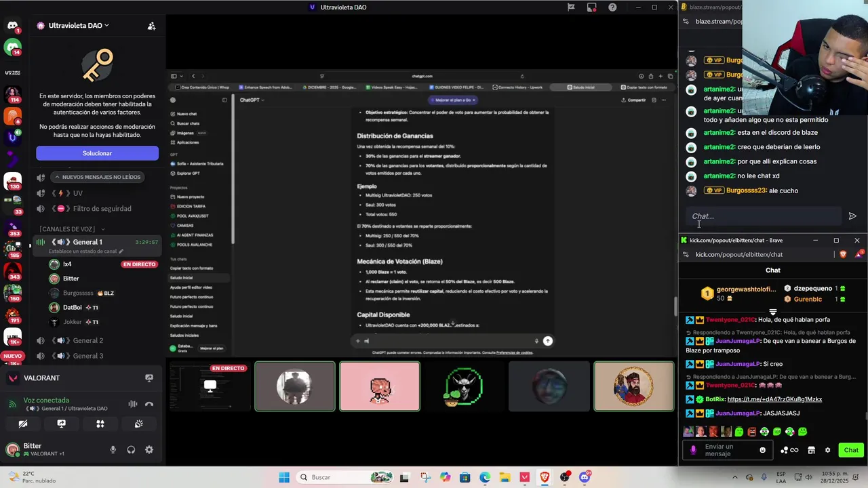Open the Discord help question mark icon
Screen dimensions: 868x488
point(612,7)
